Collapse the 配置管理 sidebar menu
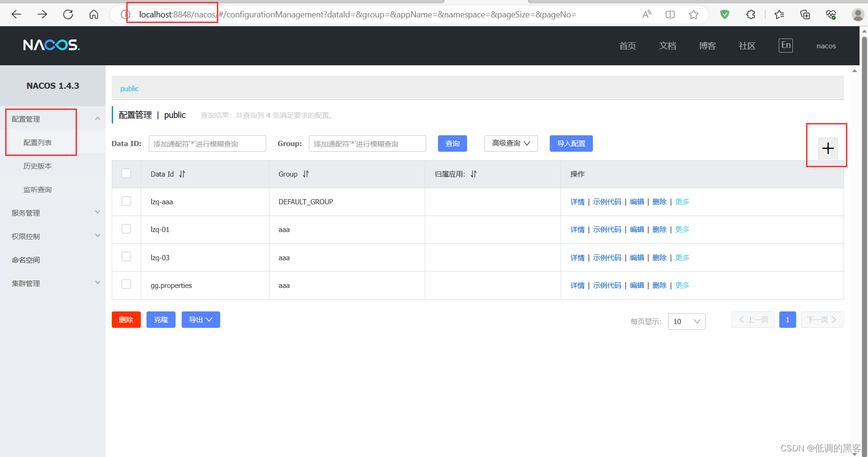868x457 pixels. pyautogui.click(x=53, y=119)
